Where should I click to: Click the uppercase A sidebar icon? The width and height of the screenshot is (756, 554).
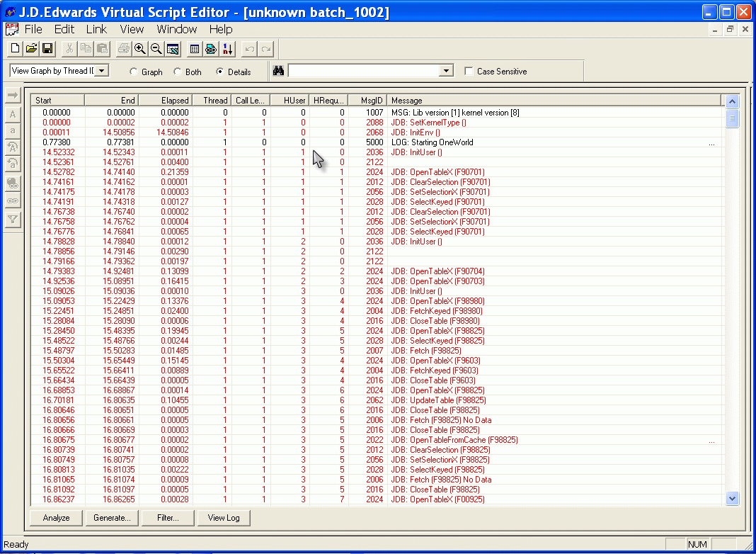[13, 114]
